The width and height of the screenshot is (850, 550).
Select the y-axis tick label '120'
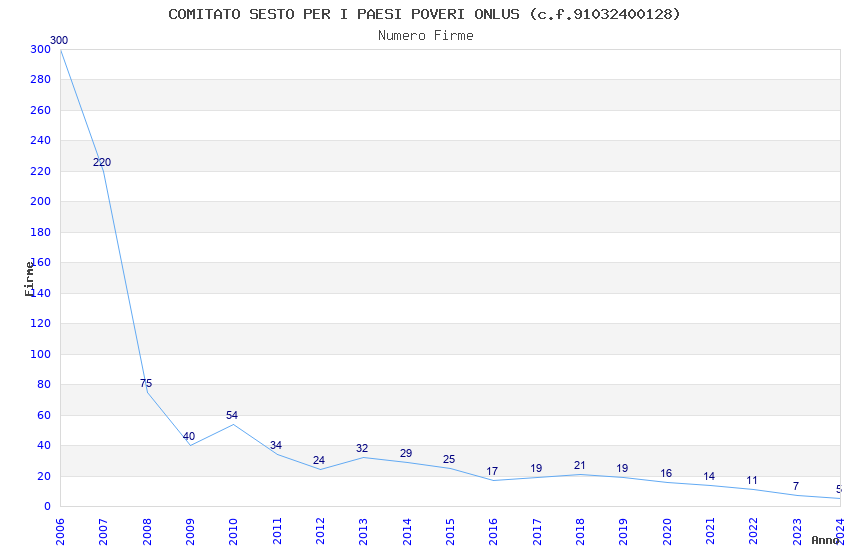click(x=41, y=323)
